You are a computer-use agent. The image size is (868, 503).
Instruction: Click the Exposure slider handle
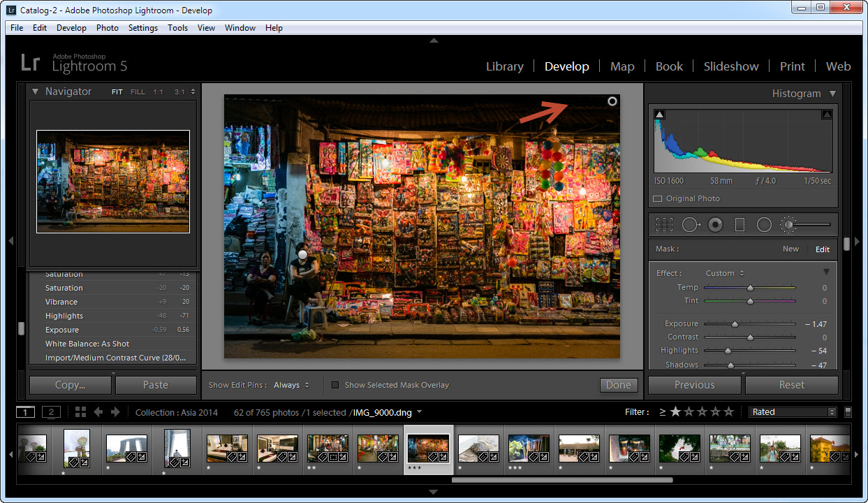click(x=735, y=324)
